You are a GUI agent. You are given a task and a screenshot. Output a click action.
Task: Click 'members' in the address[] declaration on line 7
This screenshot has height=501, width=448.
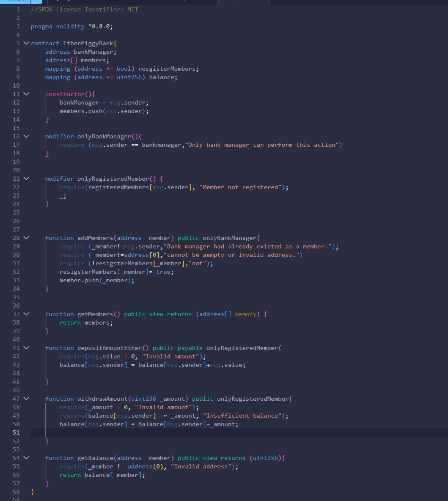tap(93, 61)
